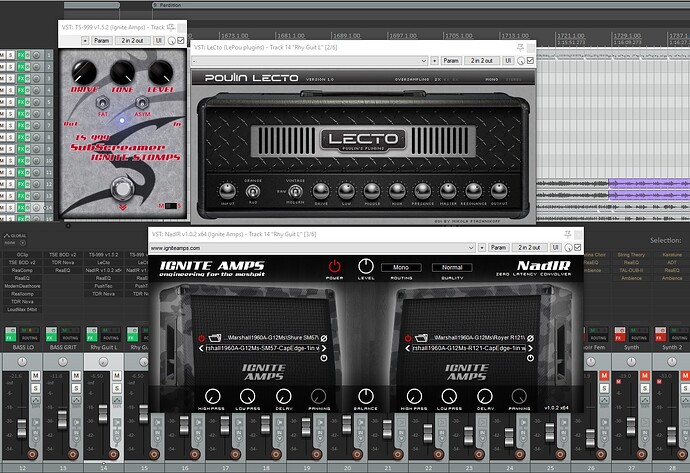Toggle bypass checkbox in NadIR window
This screenshot has height=473, width=690.
pyautogui.click(x=577, y=248)
